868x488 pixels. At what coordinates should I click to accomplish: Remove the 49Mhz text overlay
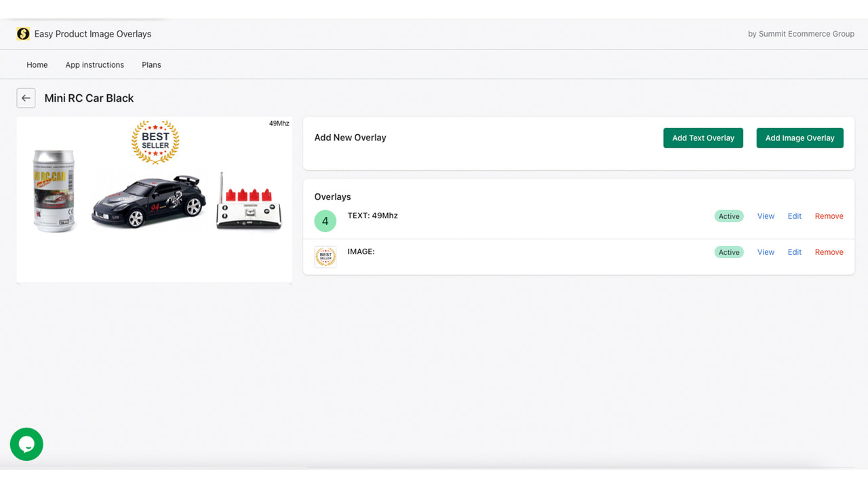point(829,216)
